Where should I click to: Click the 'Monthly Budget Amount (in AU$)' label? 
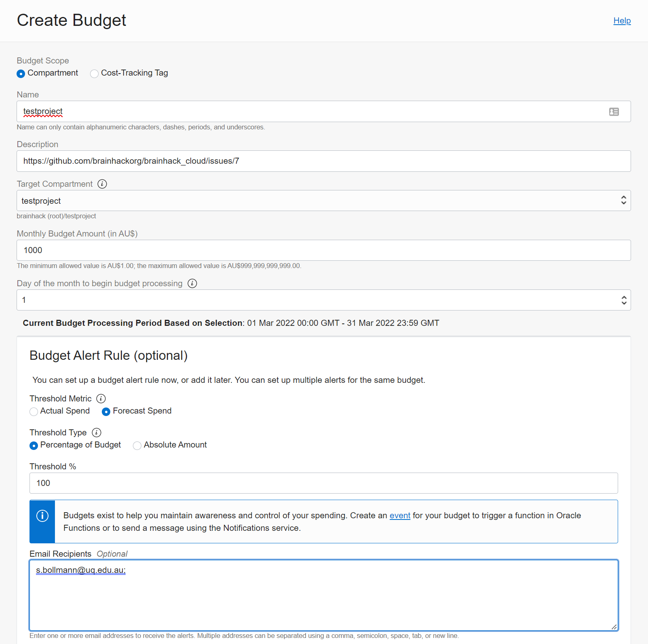(77, 234)
